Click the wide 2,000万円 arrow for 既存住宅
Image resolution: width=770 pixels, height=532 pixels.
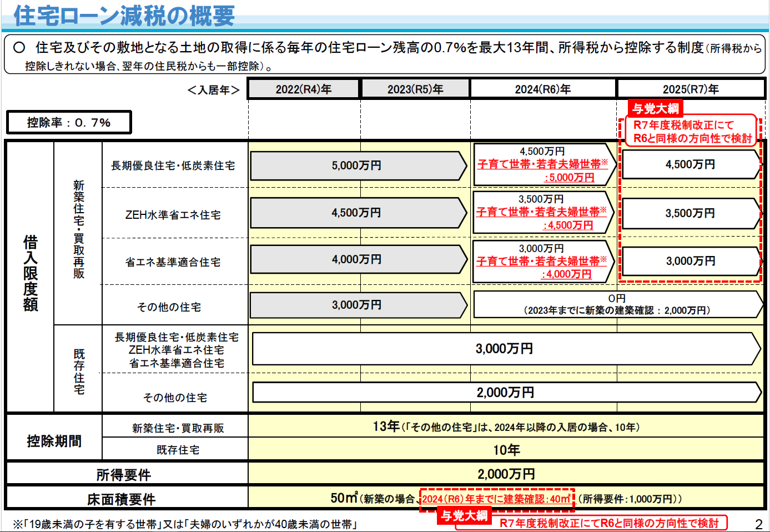click(506, 393)
